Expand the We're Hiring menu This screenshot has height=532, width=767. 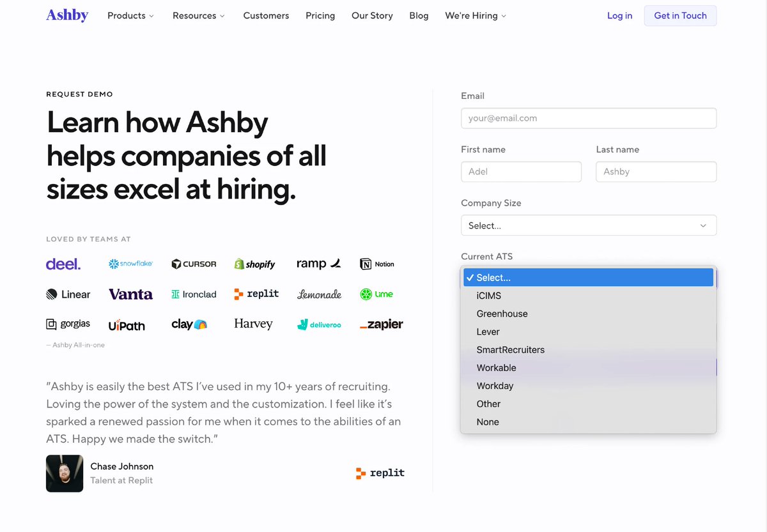pyautogui.click(x=476, y=15)
